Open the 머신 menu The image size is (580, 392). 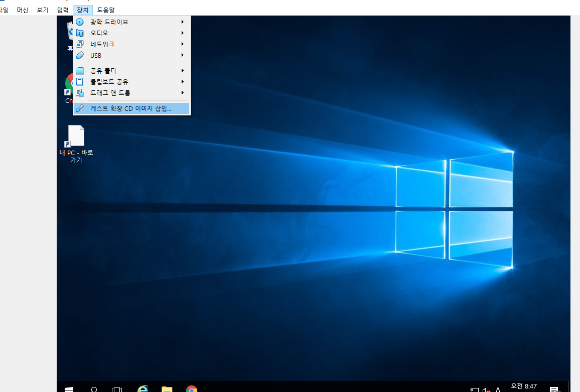pos(23,10)
